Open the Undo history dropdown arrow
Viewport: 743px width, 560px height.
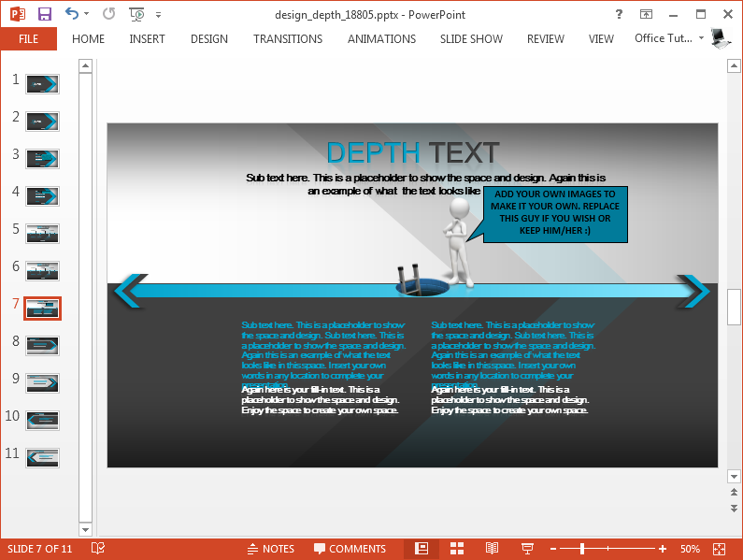(x=87, y=14)
